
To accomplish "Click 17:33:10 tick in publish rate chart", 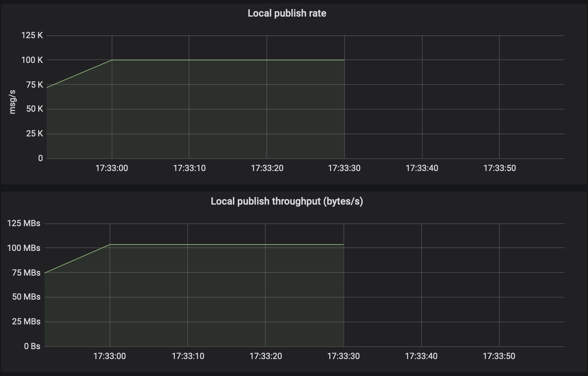I will [189, 168].
